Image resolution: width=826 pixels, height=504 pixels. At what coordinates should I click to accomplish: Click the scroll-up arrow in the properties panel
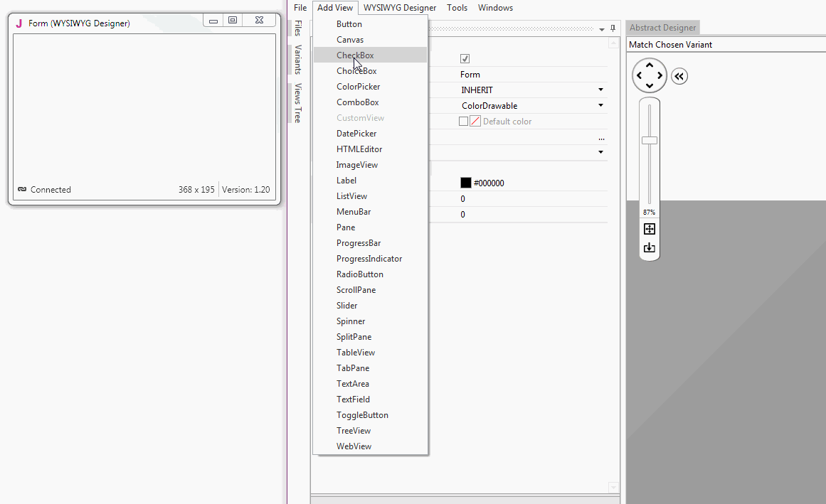(x=613, y=43)
